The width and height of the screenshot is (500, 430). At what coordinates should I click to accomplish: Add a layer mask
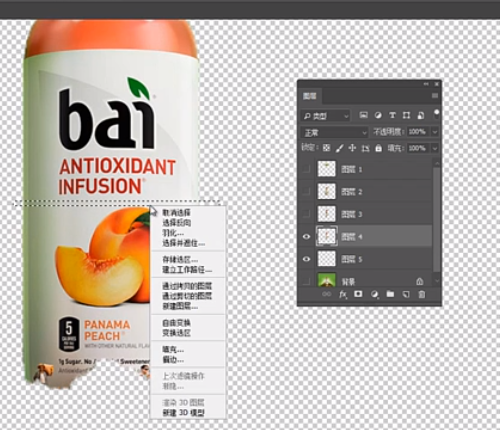(x=358, y=294)
